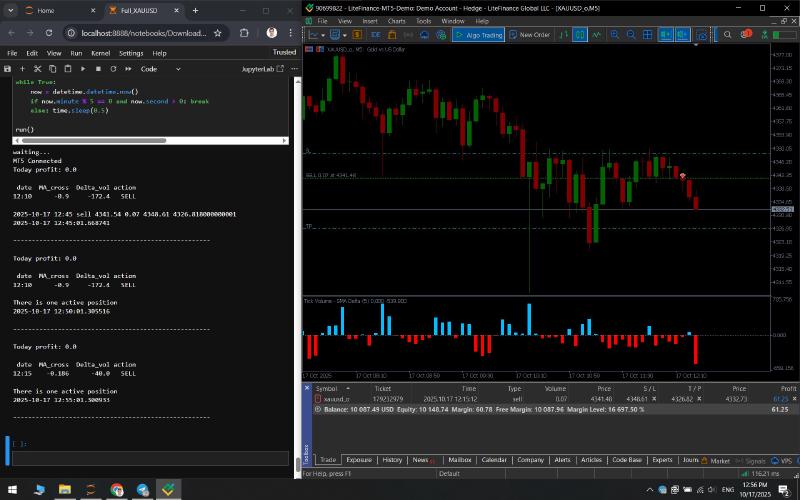Save the notebook with the Jupyter save icon

7,69
